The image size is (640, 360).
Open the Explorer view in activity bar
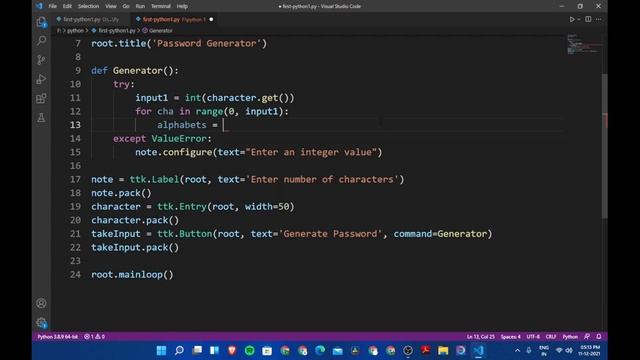41,22
